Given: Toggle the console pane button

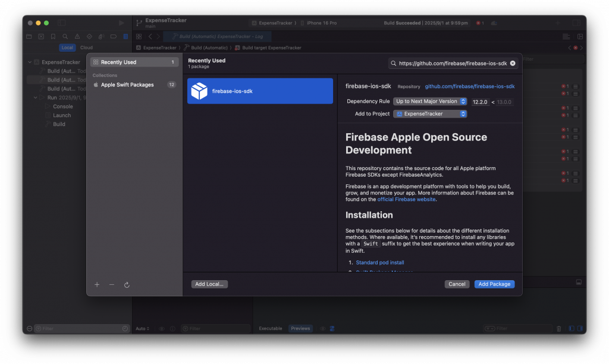Looking at the screenshot, I should click(x=580, y=329).
